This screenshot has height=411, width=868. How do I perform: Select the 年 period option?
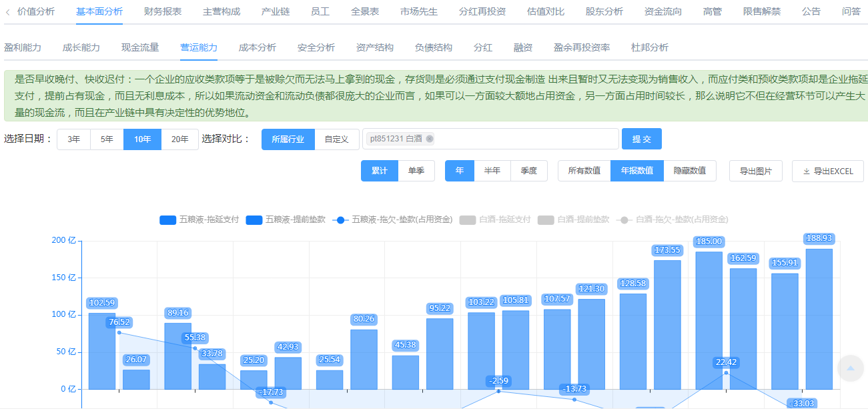(460, 171)
